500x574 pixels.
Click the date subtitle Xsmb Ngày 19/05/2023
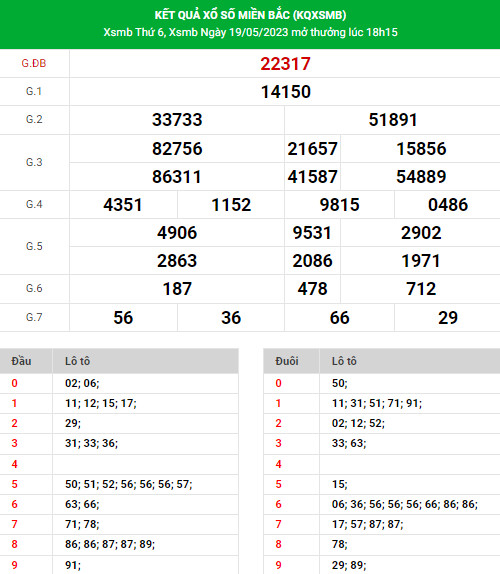(x=228, y=32)
